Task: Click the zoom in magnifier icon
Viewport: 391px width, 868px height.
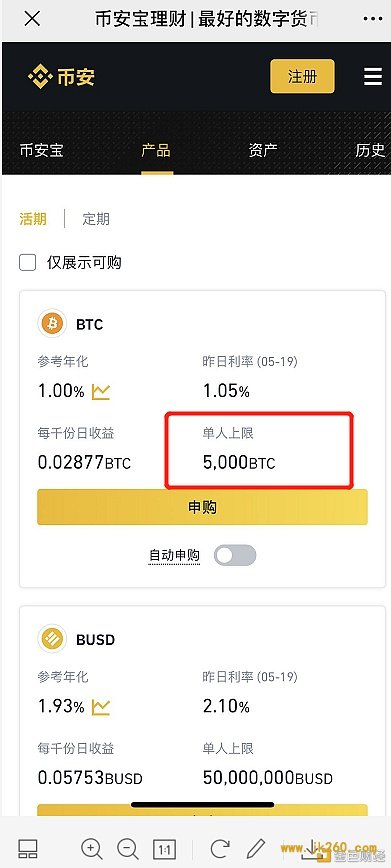Action: [x=92, y=849]
